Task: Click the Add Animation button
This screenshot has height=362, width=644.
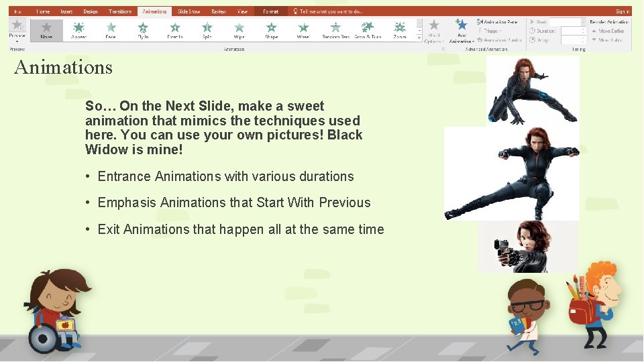Action: tap(462, 32)
